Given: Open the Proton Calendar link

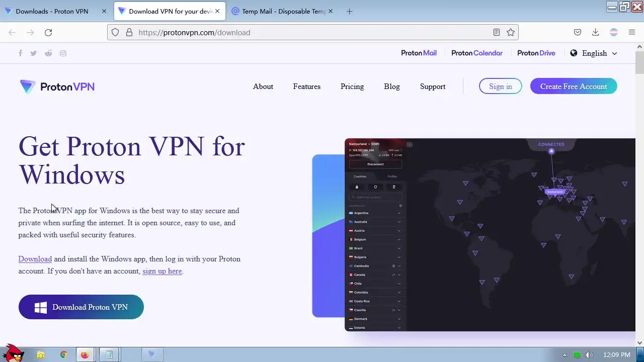Looking at the screenshot, I should point(477,53).
